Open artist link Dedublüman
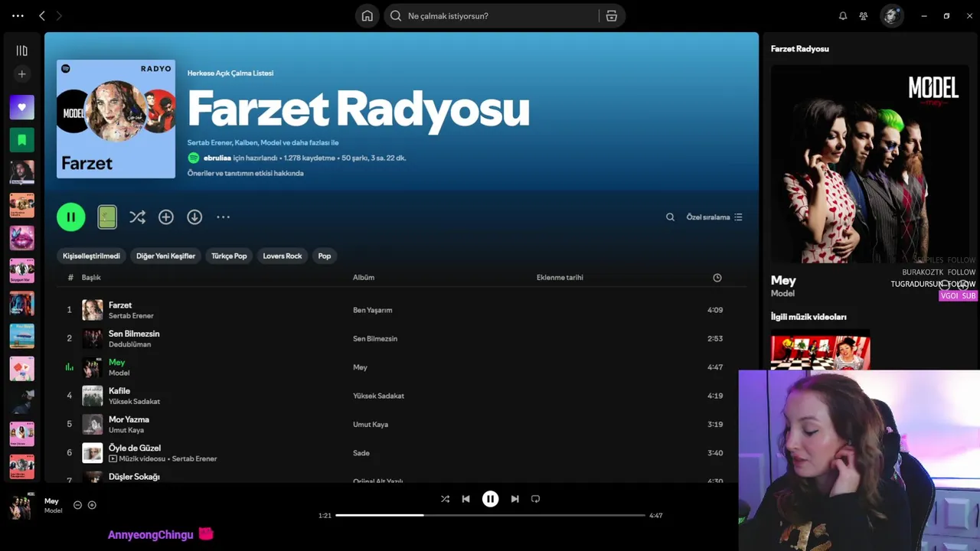 [129, 344]
